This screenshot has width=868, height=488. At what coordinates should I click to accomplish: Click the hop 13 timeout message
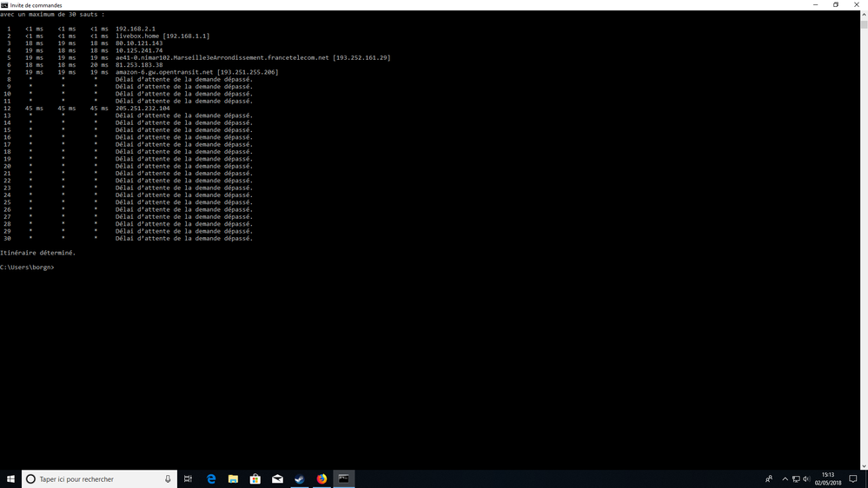click(x=184, y=115)
